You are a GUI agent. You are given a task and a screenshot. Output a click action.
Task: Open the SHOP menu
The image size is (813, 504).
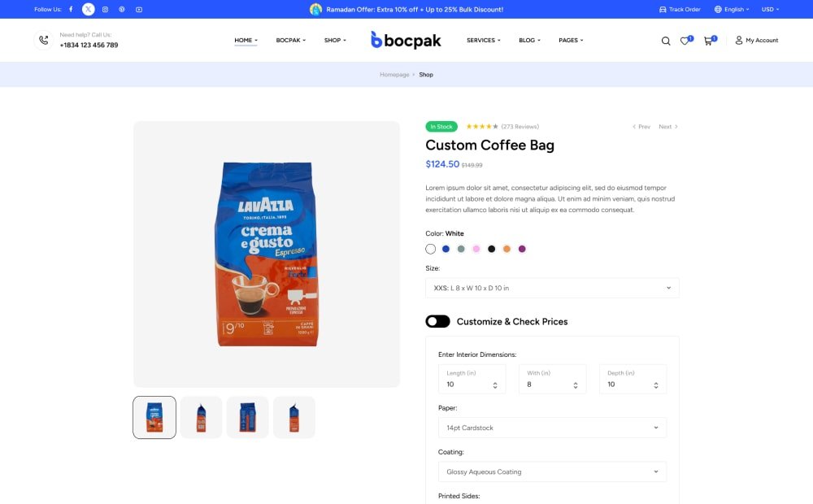click(x=335, y=40)
